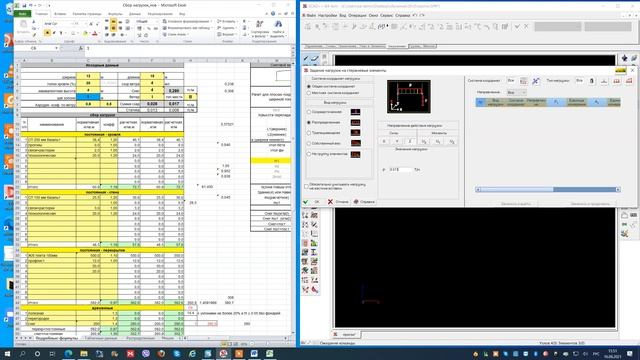Open SCAD Настройки menu
The height and width of the screenshot is (360, 640).
327,15
